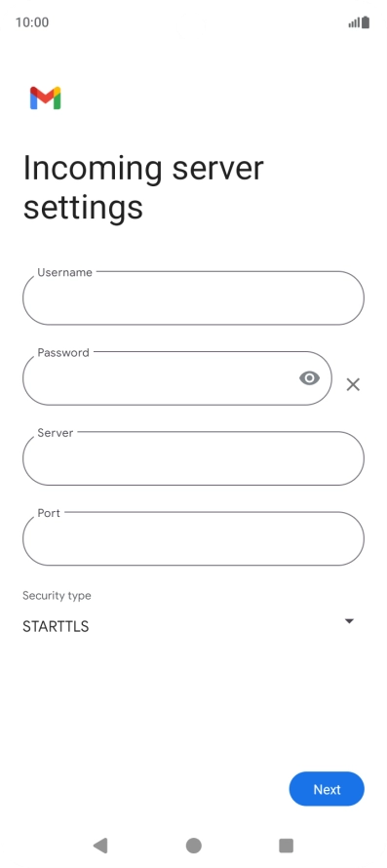Viewport: 387px width, 868px height.
Task: Check the battery icon in status bar
Action: (366, 22)
